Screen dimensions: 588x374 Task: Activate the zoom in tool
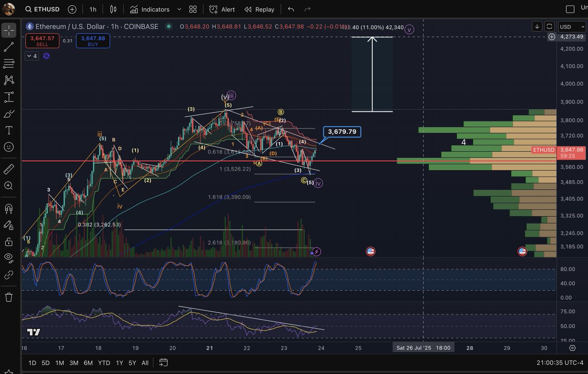tap(9, 186)
